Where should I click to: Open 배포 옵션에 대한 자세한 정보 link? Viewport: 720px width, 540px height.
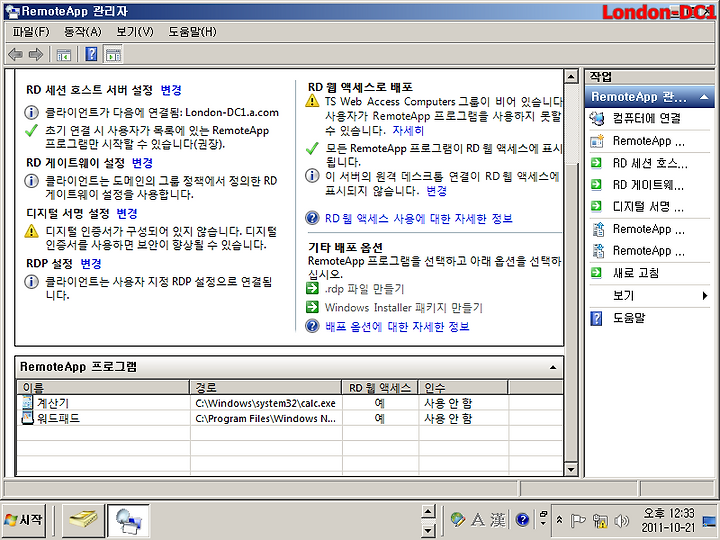(397, 326)
